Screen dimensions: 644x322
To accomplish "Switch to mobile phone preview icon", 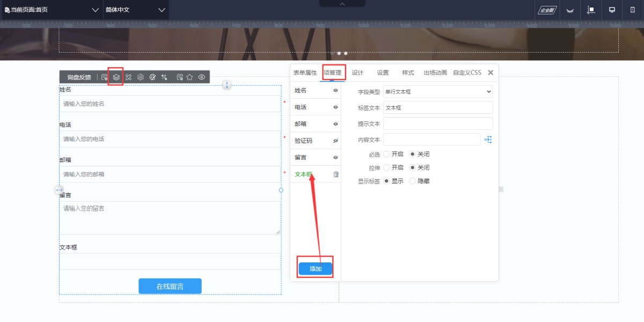I will tap(632, 10).
